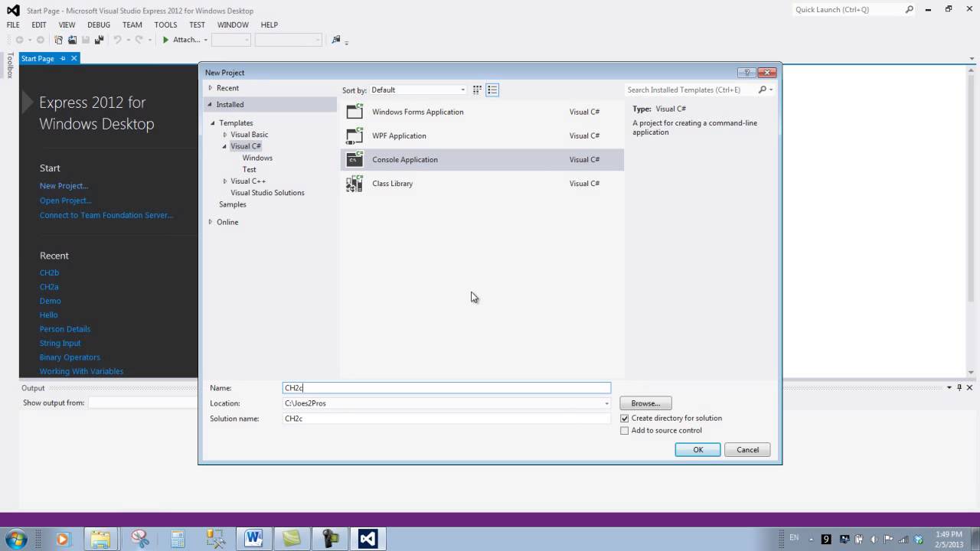This screenshot has height=551, width=980.
Task: Open the WINDOW menu
Action: click(x=233, y=24)
